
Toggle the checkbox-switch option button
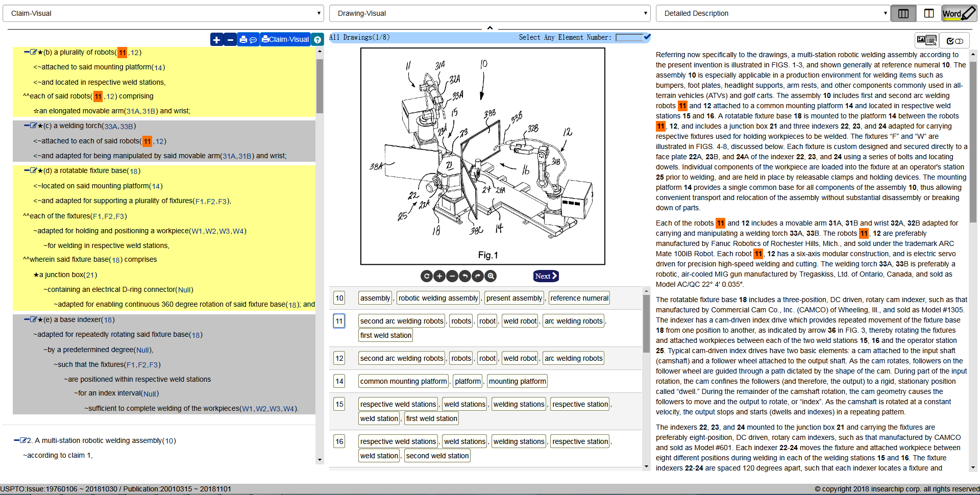tap(954, 40)
